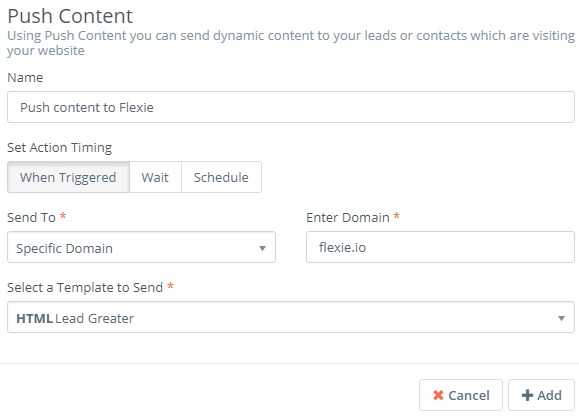Add the Push Content action

click(x=541, y=395)
